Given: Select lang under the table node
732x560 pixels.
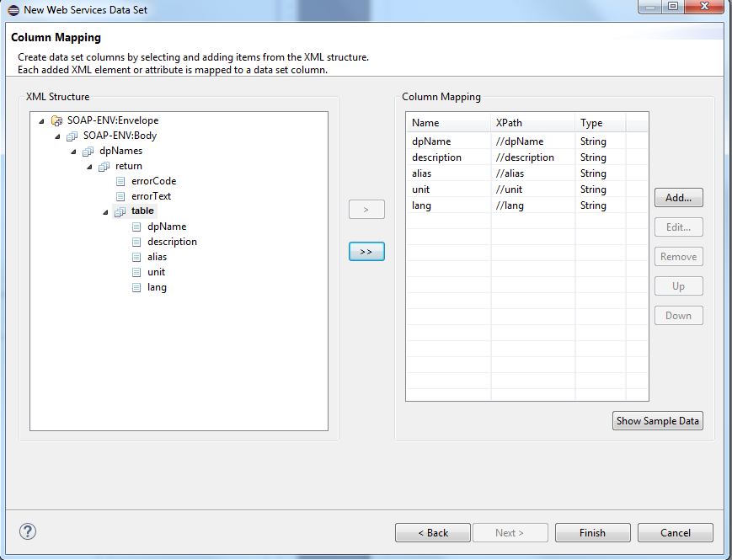Looking at the screenshot, I should click(x=157, y=287).
